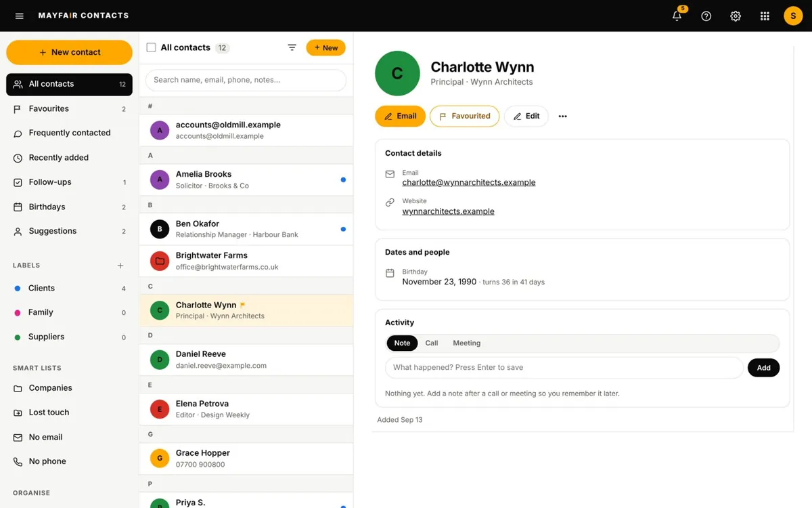
Task: Select the Note activity tab
Action: pos(402,343)
